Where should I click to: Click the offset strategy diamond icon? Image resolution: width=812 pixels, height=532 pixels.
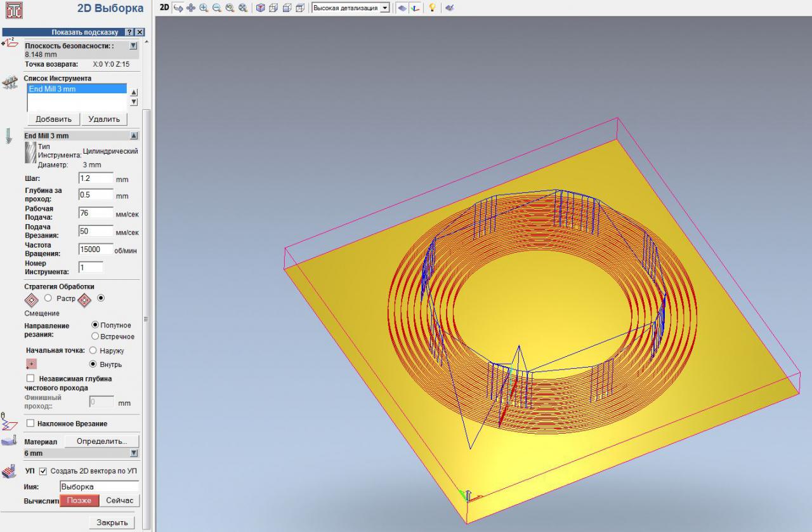pos(84,299)
